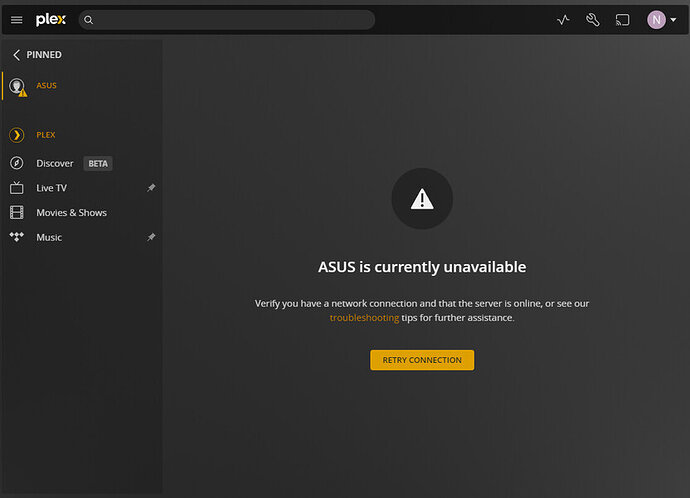Click the Live TV television icon
The image size is (690, 498).
[x=17, y=188]
